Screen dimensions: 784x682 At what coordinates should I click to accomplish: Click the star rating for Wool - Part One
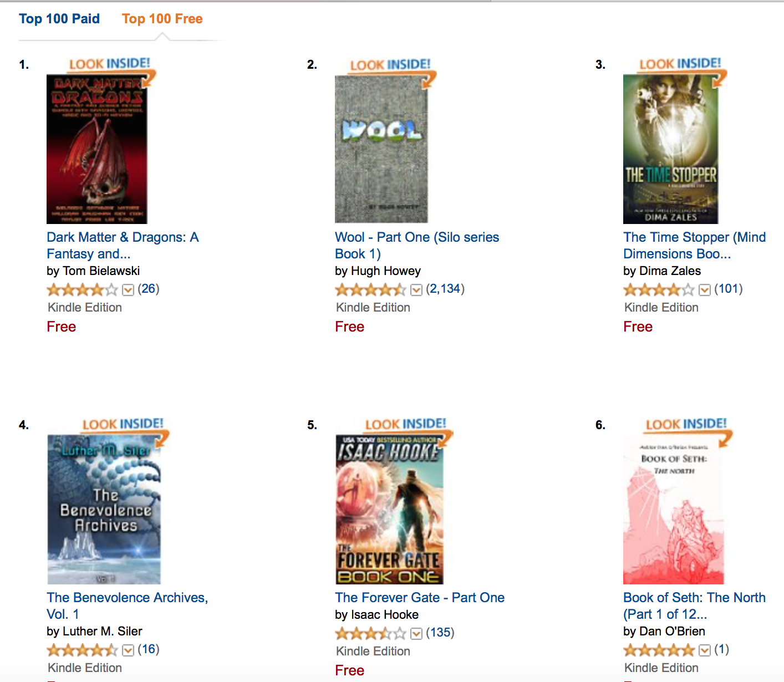370,289
